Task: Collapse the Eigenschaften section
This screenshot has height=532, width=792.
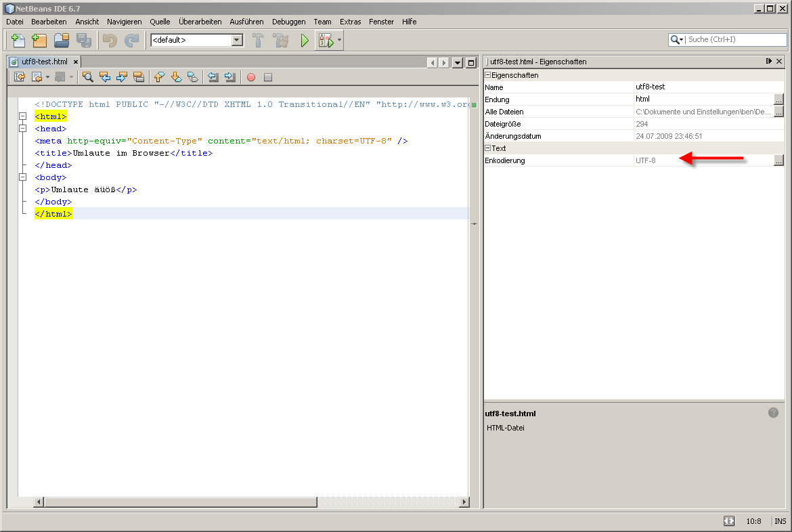Action: [x=488, y=74]
